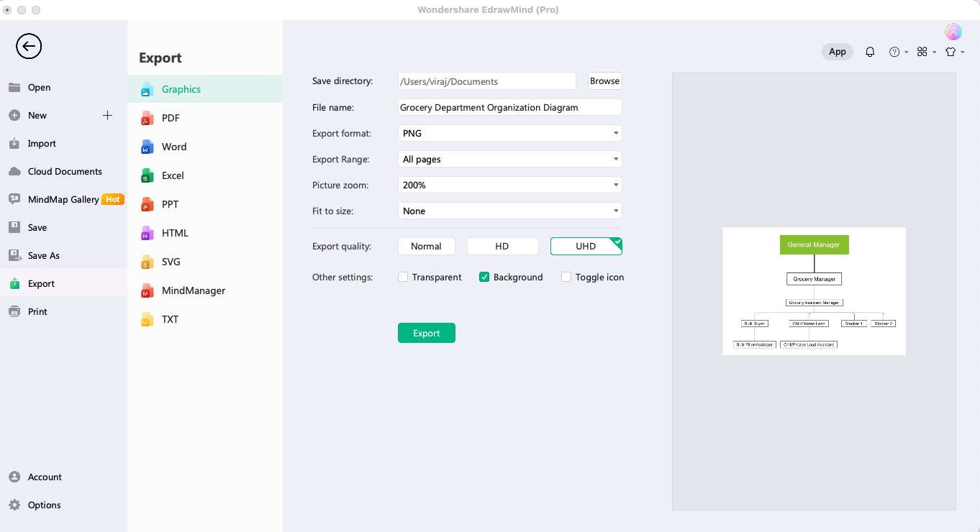Choose the PPT export type icon
The image size is (980, 532).
[x=148, y=204]
